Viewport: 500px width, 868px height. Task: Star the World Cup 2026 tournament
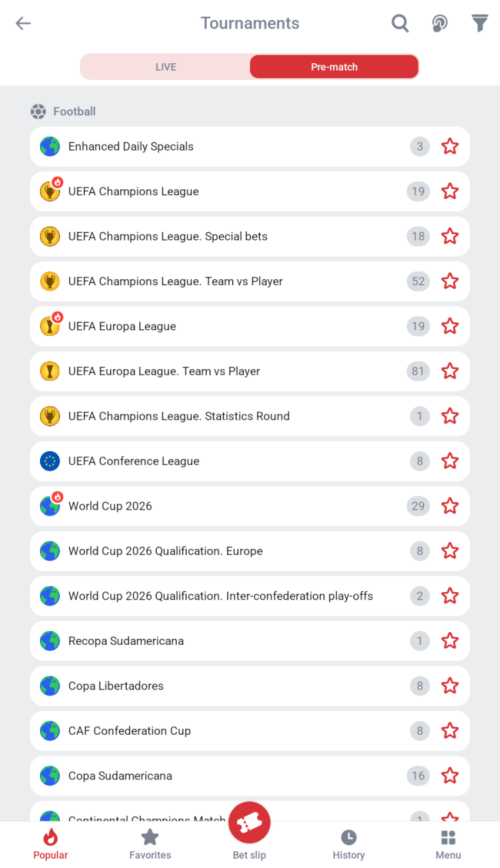[x=450, y=506]
